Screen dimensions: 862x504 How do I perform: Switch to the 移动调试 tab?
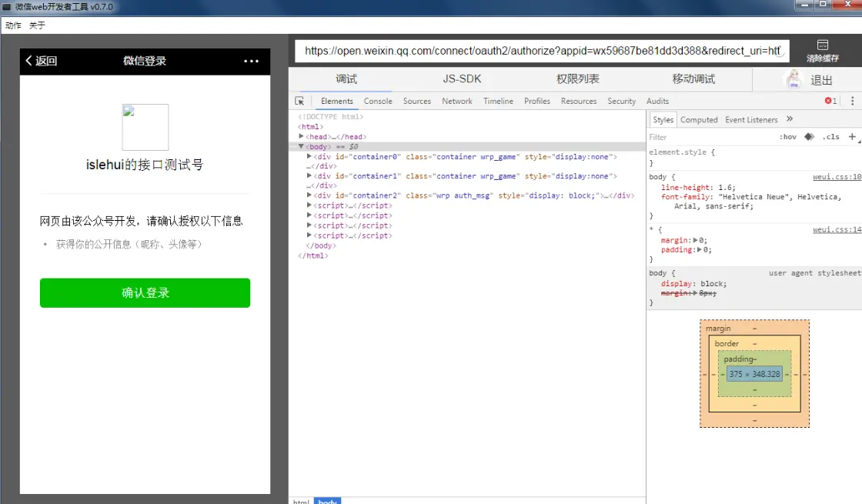693,79
